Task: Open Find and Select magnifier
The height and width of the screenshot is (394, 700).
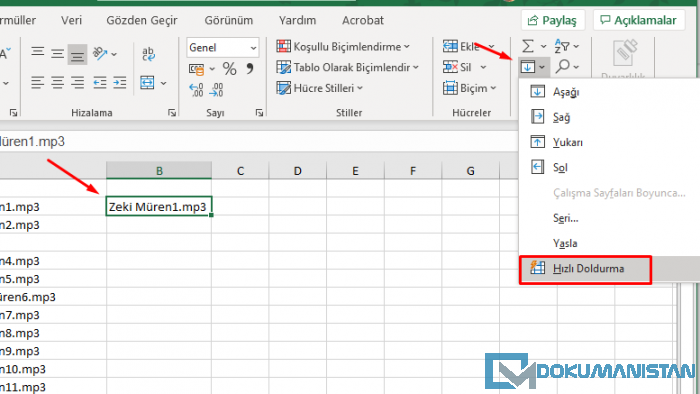Action: point(567,67)
